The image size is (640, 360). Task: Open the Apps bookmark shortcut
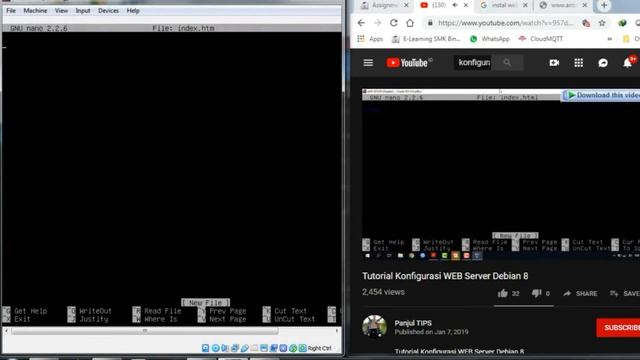(x=370, y=39)
